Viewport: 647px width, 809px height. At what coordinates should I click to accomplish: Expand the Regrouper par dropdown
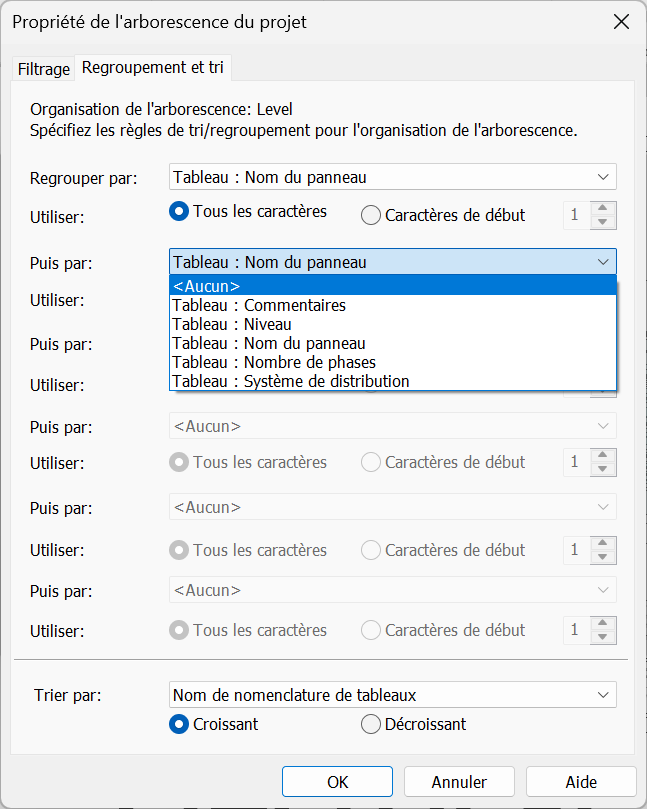(393, 177)
